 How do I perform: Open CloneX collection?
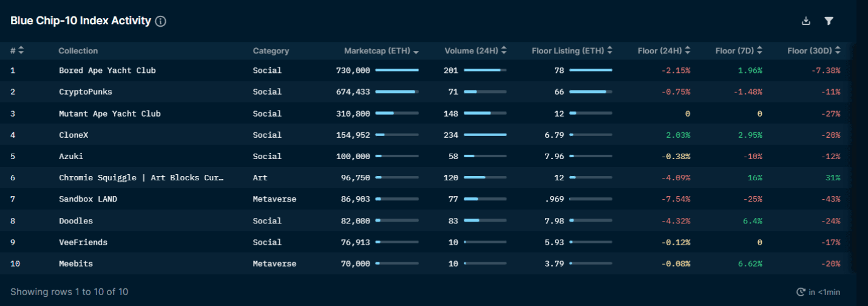pyautogui.click(x=73, y=135)
